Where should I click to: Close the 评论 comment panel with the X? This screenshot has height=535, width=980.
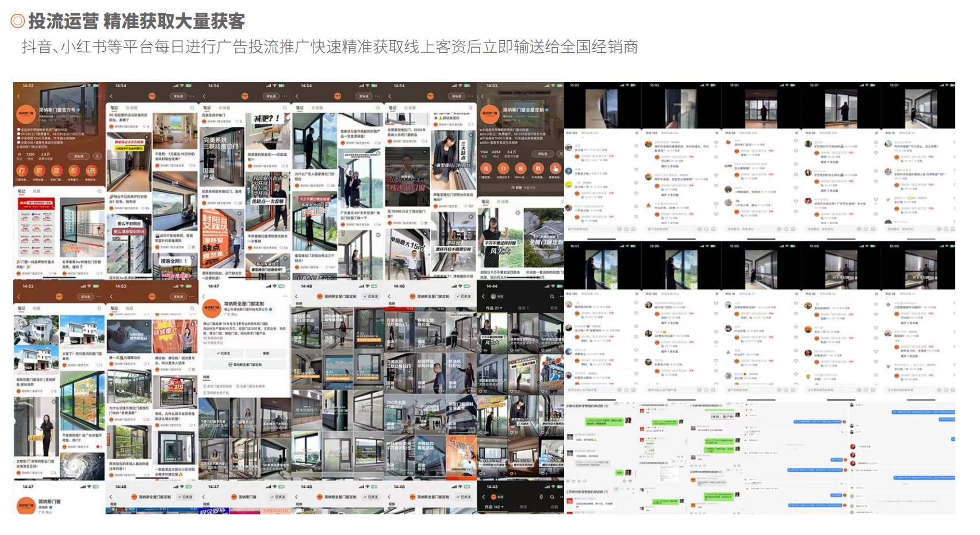coord(637,133)
